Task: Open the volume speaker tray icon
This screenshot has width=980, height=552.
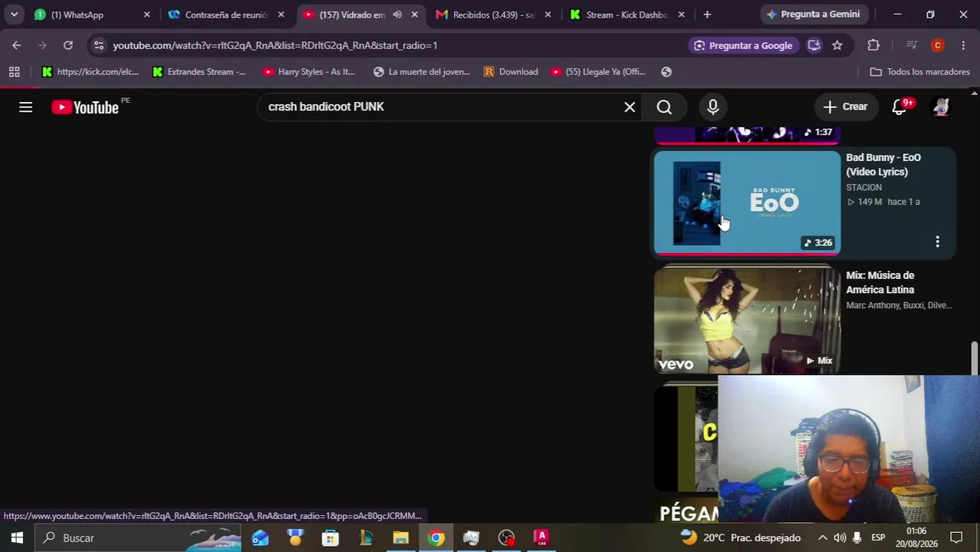Action: pyautogui.click(x=840, y=538)
